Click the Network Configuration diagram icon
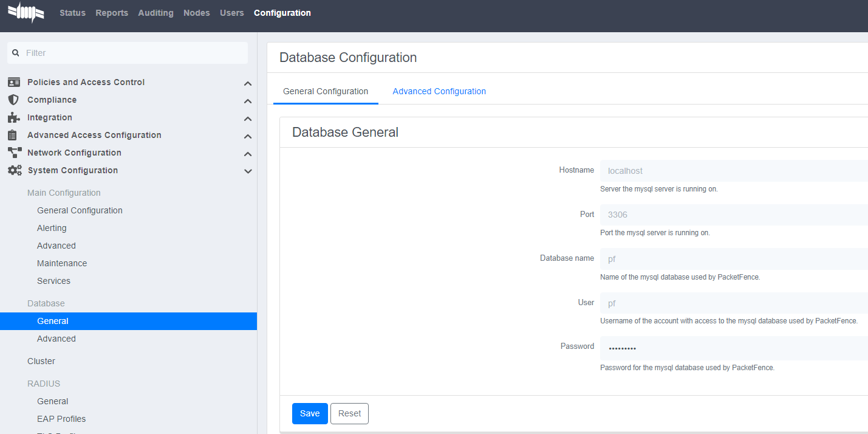 point(14,153)
